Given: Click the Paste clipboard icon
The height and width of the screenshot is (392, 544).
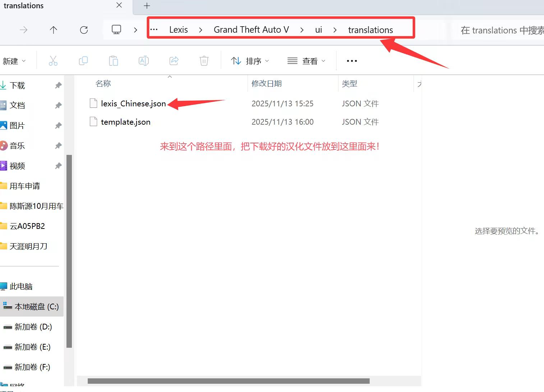Looking at the screenshot, I should coord(114,61).
